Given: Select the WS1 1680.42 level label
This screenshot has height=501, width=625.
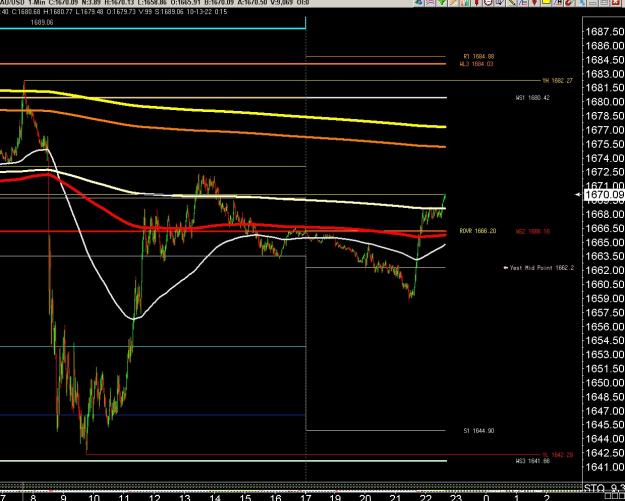Looking at the screenshot, I should (533, 97).
